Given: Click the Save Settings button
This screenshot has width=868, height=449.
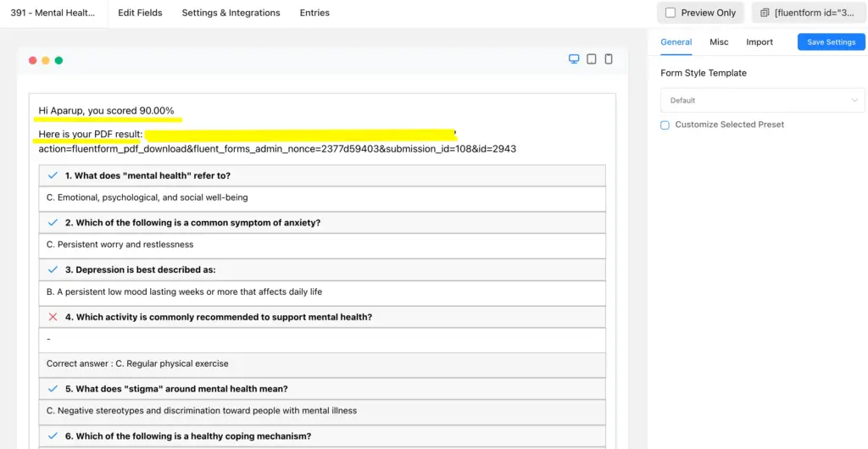Looking at the screenshot, I should coord(831,42).
